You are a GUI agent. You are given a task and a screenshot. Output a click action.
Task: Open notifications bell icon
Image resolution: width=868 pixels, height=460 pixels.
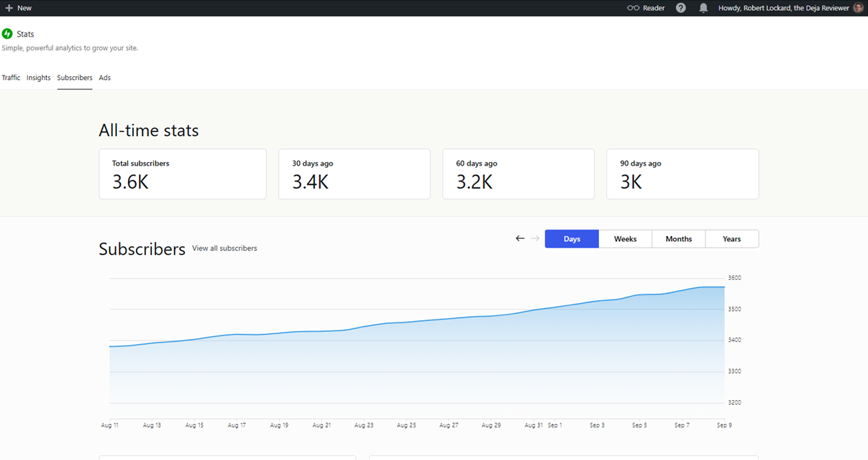coord(703,8)
